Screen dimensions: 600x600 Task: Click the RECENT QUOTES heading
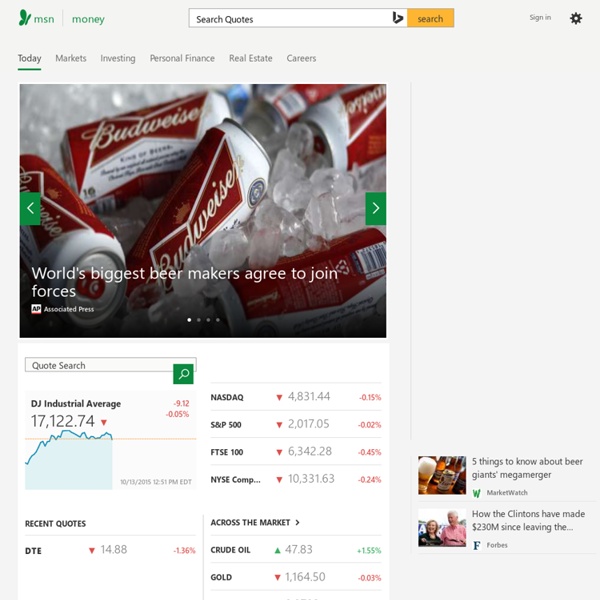click(55, 524)
